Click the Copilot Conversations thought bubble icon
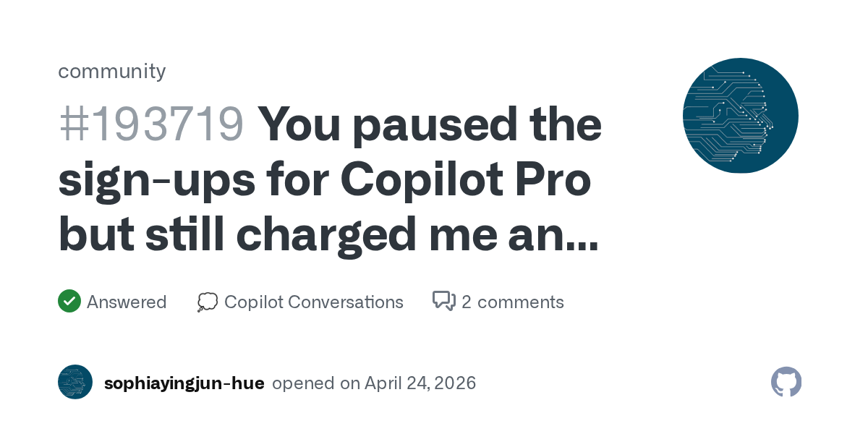The height and width of the screenshot is (434, 868). tap(207, 302)
